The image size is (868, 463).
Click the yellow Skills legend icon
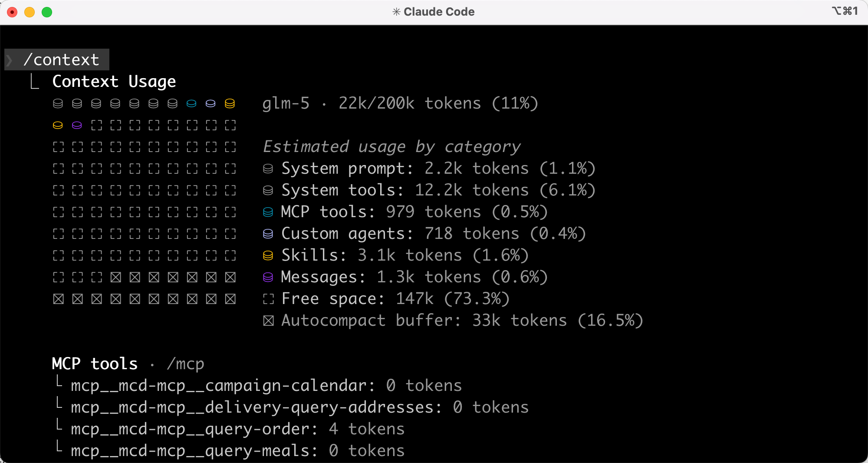pos(268,255)
